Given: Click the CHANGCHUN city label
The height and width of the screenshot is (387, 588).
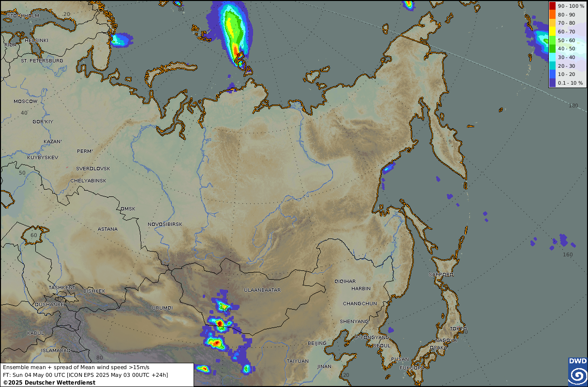Looking at the screenshot, I should pyautogui.click(x=360, y=303).
